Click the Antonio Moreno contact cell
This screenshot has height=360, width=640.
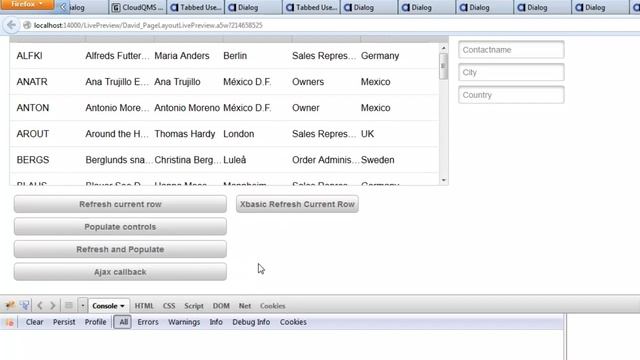(x=187, y=108)
